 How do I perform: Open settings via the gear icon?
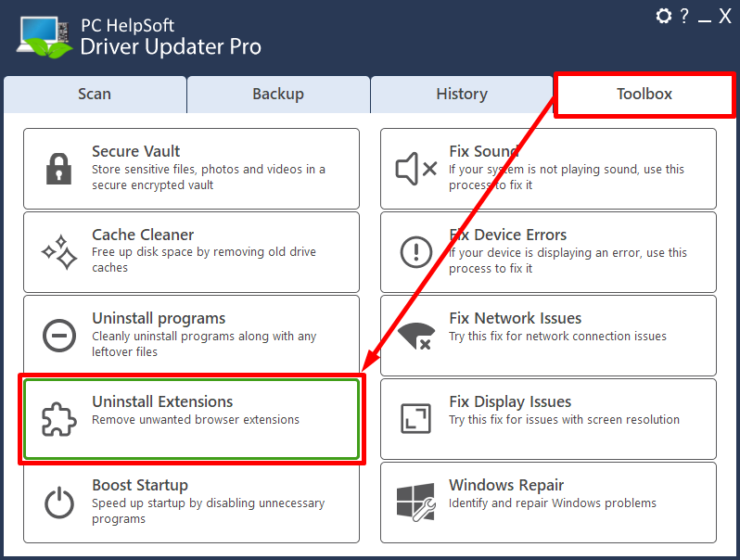(664, 16)
